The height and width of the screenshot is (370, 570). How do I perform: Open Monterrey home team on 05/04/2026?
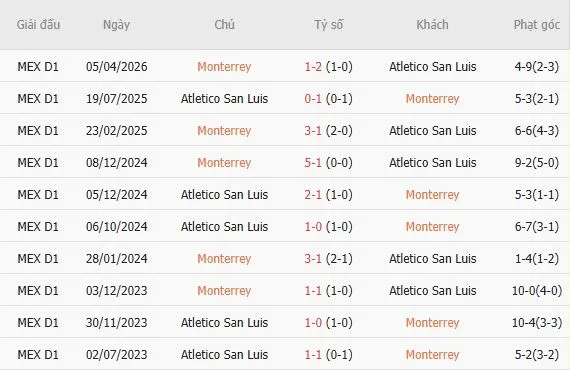[224, 67]
